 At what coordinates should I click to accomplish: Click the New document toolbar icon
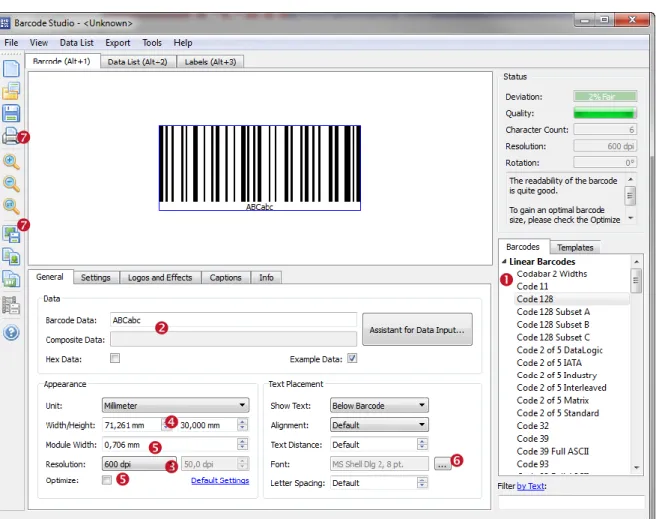(11, 69)
